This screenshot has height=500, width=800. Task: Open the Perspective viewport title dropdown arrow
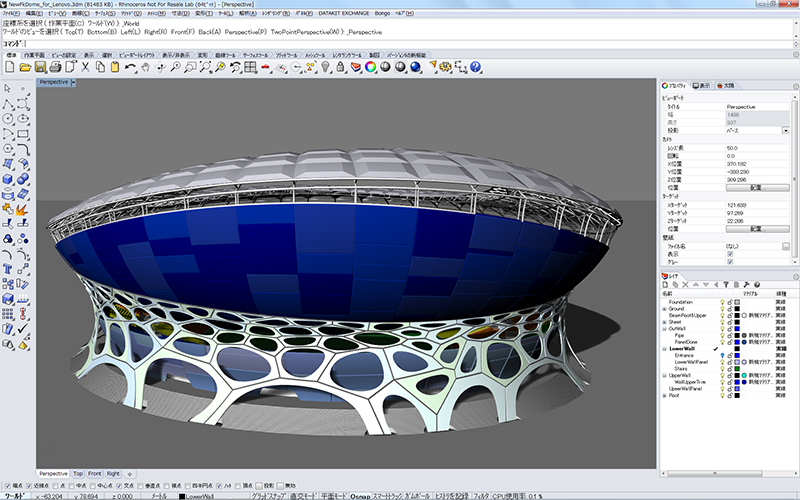tap(75, 82)
